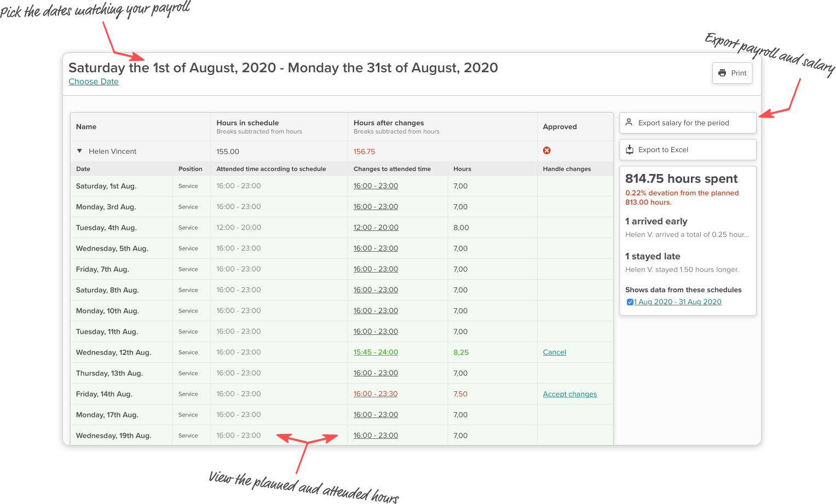
Task: Edit attended time for Saturday 1st Aug
Action: pos(376,186)
